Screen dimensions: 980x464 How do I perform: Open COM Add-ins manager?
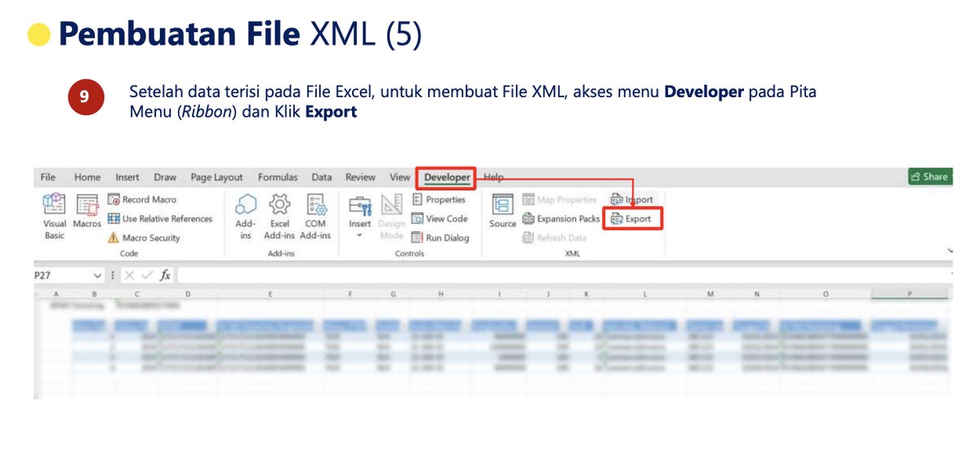point(315,216)
